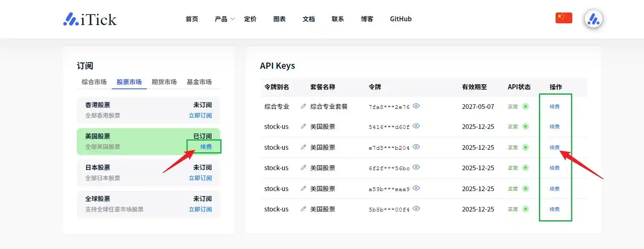This screenshot has width=644, height=249.
Task: Click 续费 for 综合专业套餐 row
Action: tap(554, 107)
